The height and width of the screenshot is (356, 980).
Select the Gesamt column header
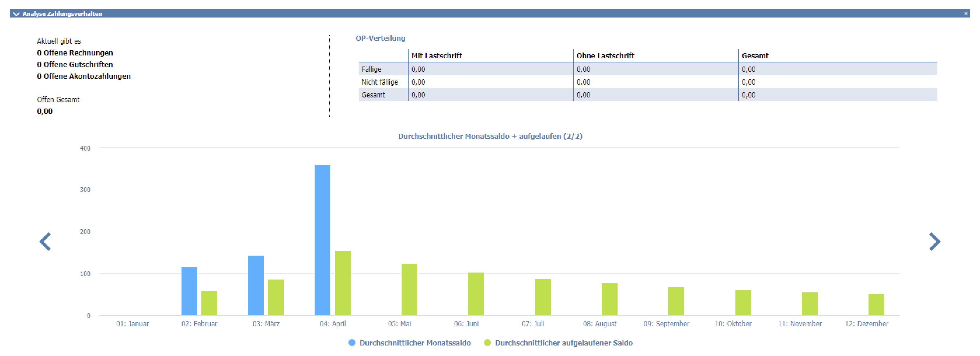(x=755, y=55)
